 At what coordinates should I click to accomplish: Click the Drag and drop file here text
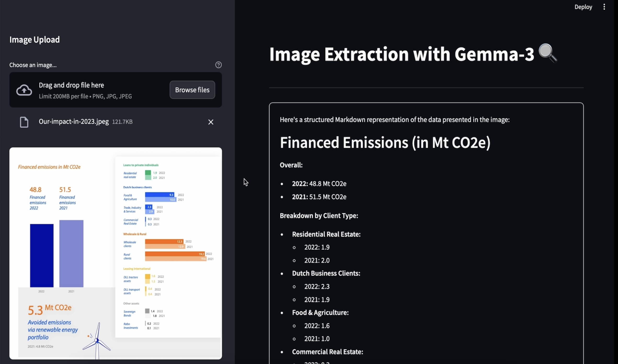(71, 85)
